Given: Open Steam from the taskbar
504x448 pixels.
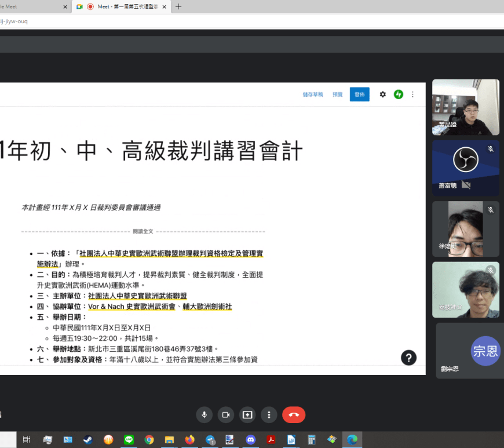Looking at the screenshot, I should coord(87,440).
